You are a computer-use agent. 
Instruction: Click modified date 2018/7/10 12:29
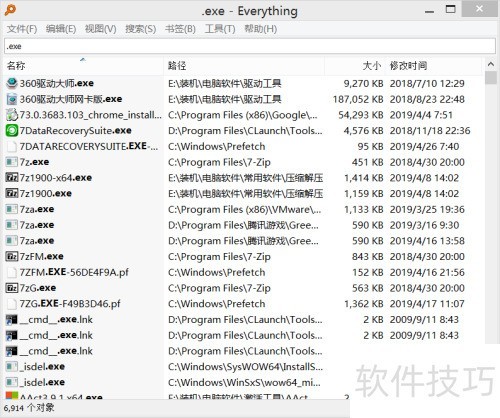point(427,83)
